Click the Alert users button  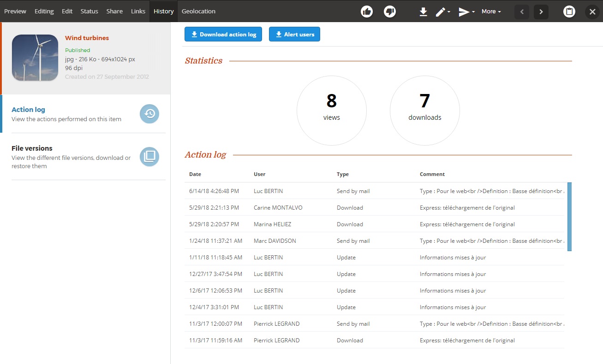(294, 34)
